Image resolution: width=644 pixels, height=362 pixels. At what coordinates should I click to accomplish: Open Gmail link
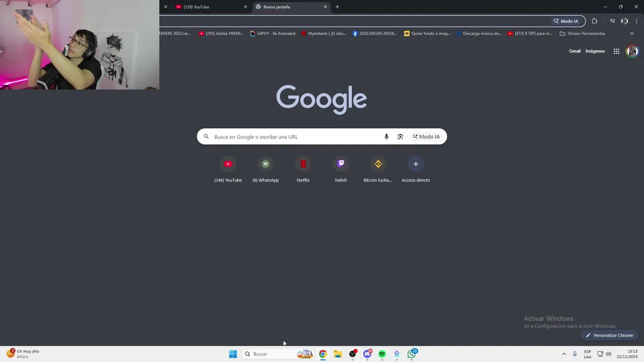(x=575, y=51)
